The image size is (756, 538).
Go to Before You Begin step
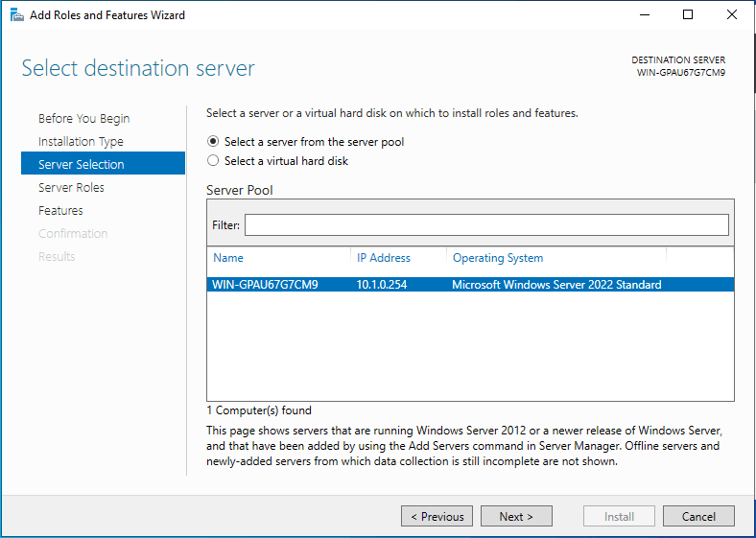[84, 119]
